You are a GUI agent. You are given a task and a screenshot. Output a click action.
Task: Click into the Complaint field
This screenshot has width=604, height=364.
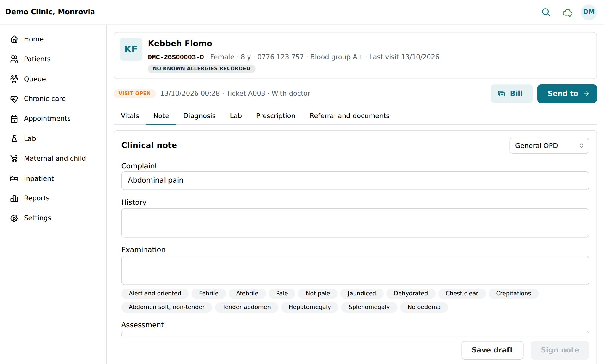pos(355,181)
